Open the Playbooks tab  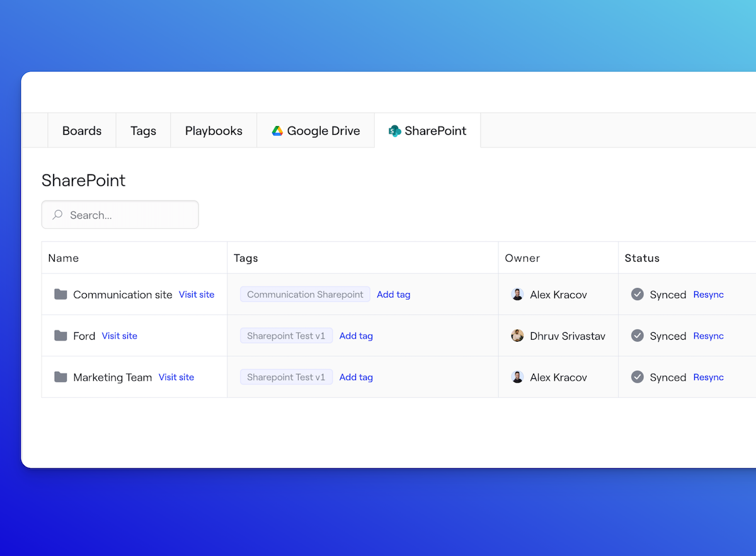click(x=214, y=130)
